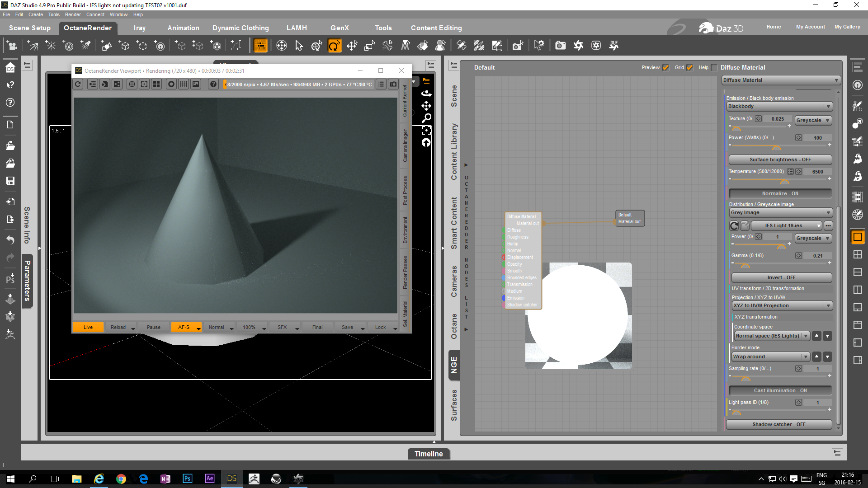Open Photoshop from the Windows taskbar
This screenshot has height=488, width=868.
point(187,479)
